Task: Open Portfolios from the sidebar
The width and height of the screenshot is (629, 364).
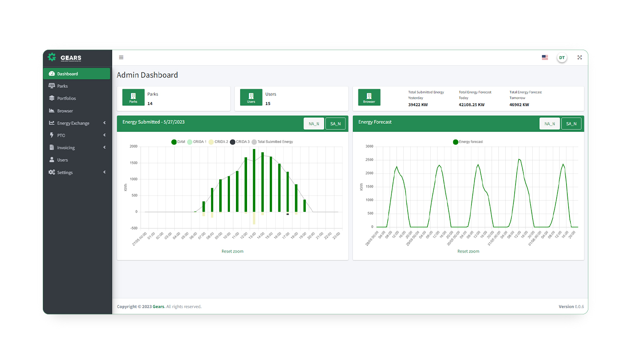Action: pos(66,98)
